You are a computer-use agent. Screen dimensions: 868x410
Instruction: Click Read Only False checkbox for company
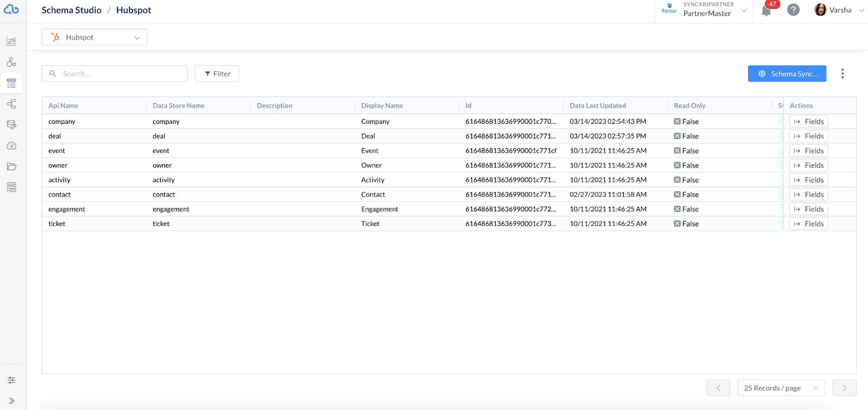point(677,122)
